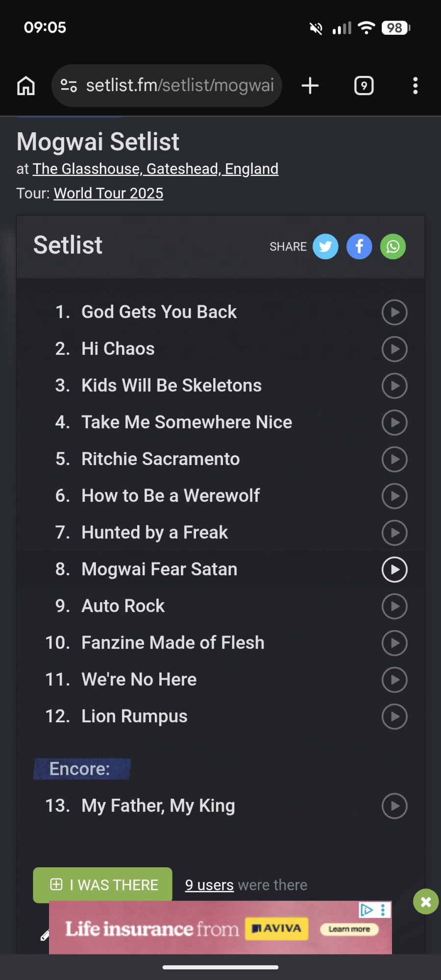Open The Glasshouse, Gateshead venue link

155,169
